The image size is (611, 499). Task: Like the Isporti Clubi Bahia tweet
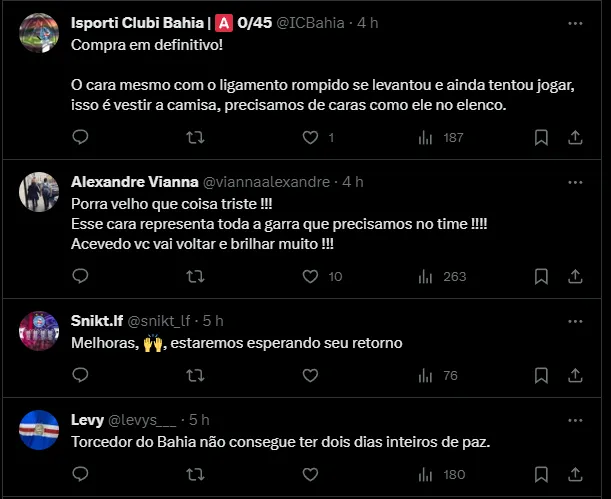[x=310, y=137]
